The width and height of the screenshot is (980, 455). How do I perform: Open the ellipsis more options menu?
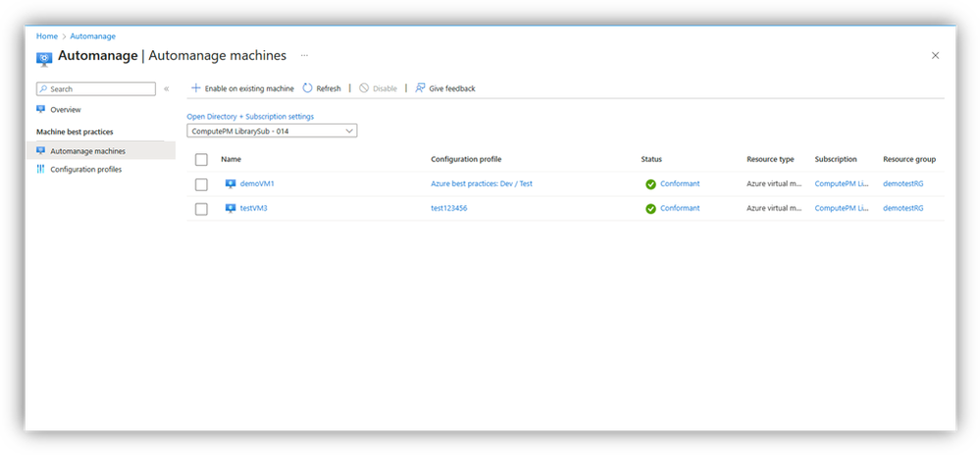coord(304,56)
